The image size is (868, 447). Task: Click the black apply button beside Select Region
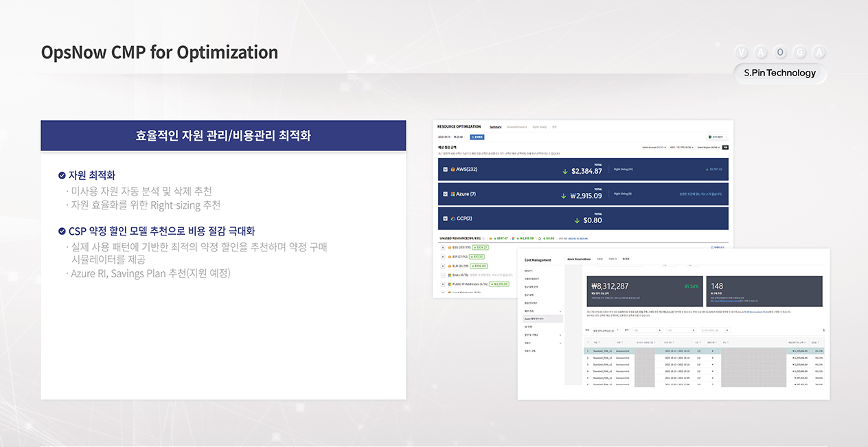pos(725,148)
